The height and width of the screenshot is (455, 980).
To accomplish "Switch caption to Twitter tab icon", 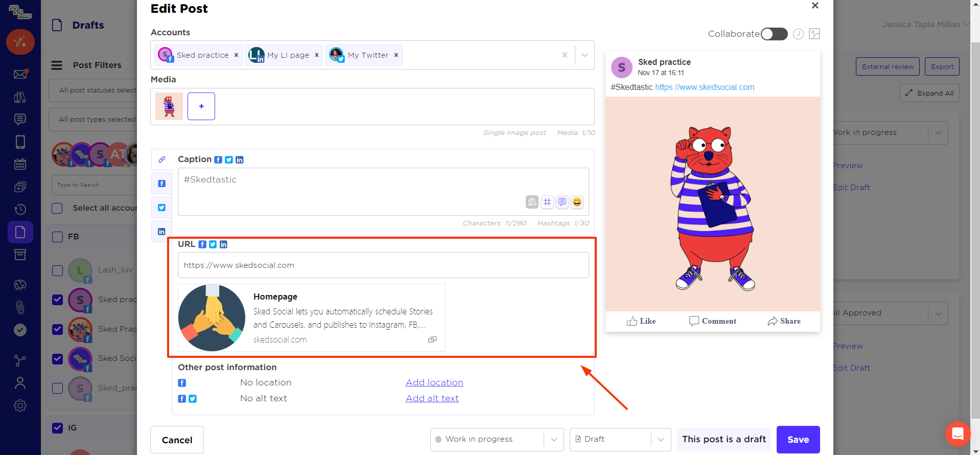I will pyautogui.click(x=162, y=208).
